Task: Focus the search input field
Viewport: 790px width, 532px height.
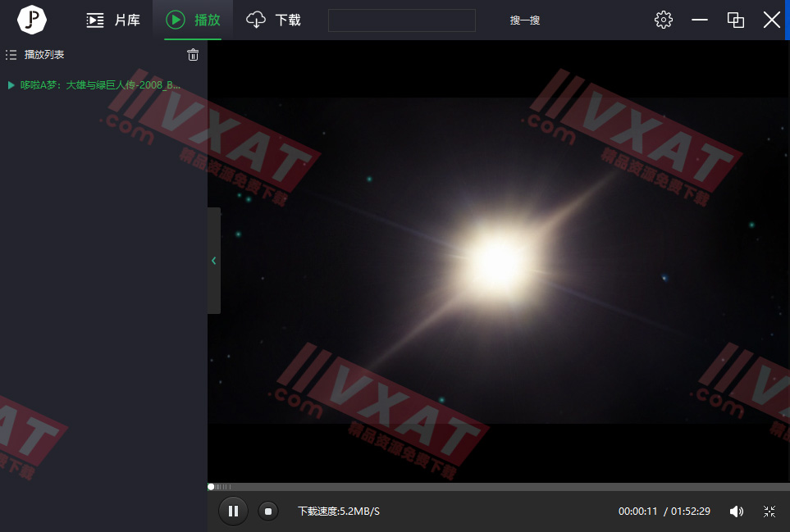Action: pos(401,20)
